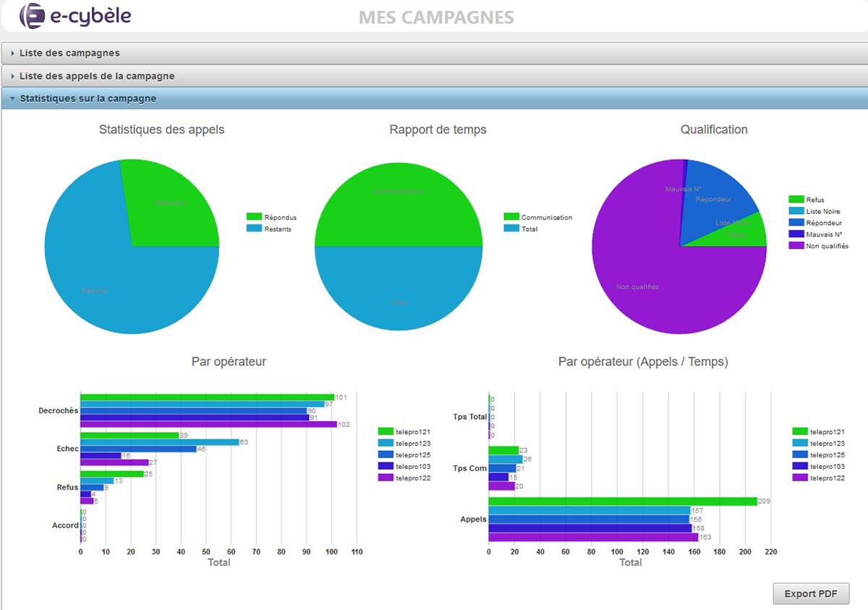Click the Refus bar with value 25
The image size is (868, 610).
(111, 474)
